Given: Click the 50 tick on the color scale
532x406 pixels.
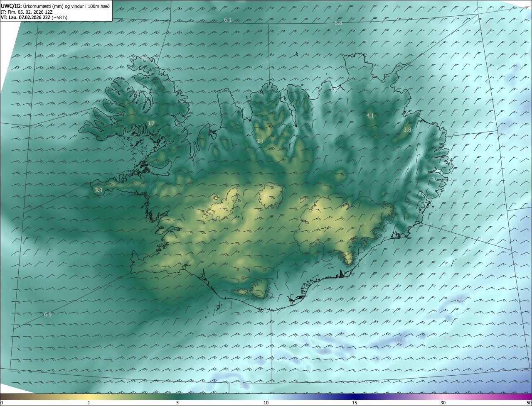Looking at the screenshot, I should click(529, 403).
